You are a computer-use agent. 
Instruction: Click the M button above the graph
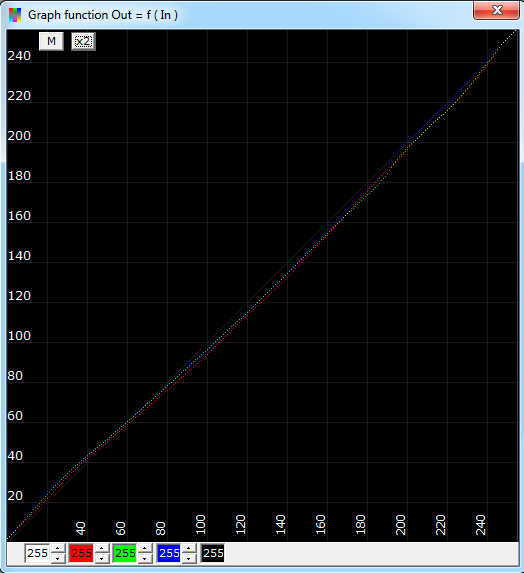tap(51, 41)
